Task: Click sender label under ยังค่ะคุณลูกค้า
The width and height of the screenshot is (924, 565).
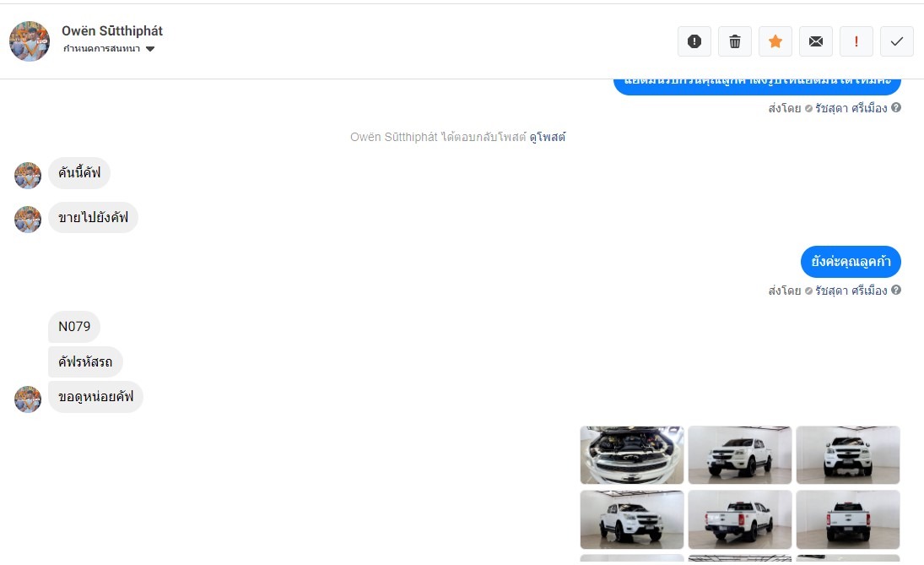Action: pyautogui.click(x=827, y=291)
